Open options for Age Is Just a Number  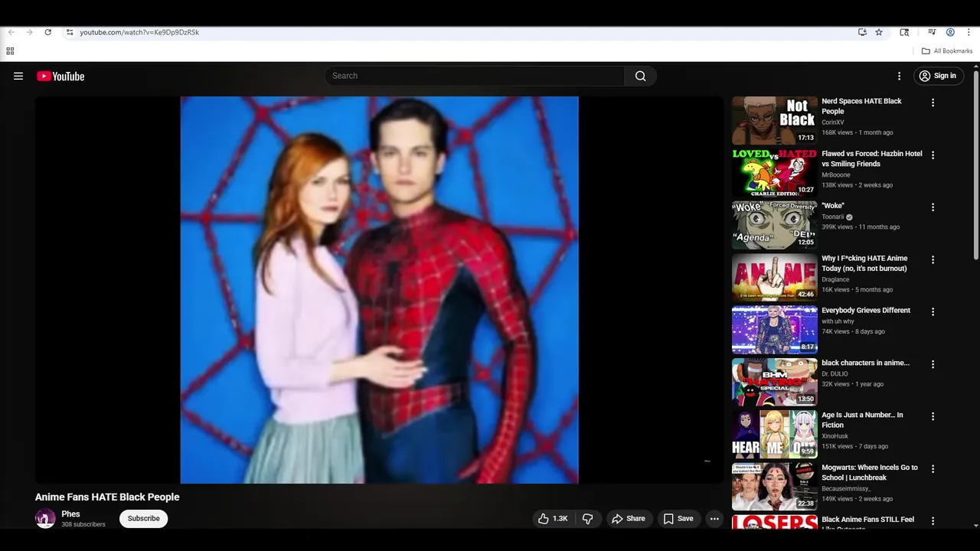coord(933,416)
